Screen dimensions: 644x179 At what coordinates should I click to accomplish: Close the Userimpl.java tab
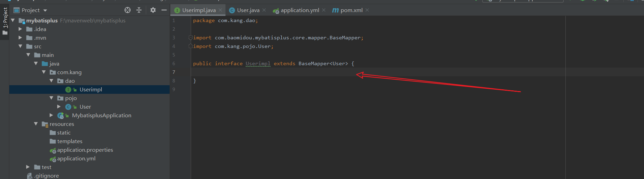(x=220, y=10)
